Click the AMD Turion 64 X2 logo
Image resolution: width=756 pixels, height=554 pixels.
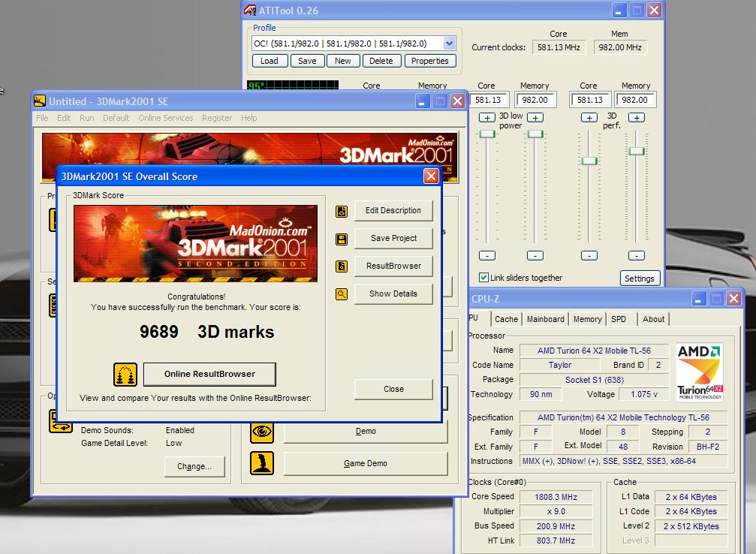point(700,372)
